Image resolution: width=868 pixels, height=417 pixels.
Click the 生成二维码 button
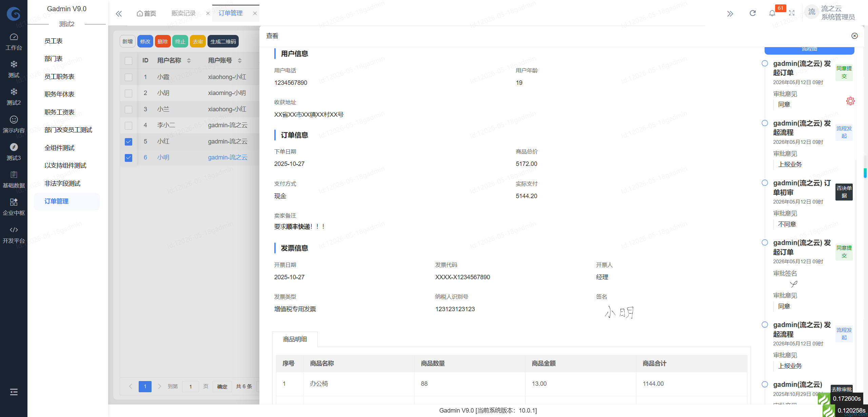(x=223, y=41)
